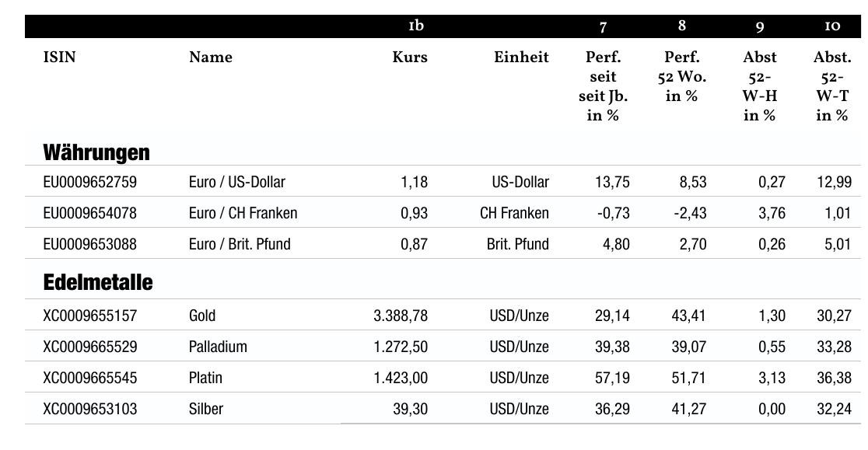Screen dimensions: 868x450
Task: Click column number 10 in black bar
Action: click(832, 26)
